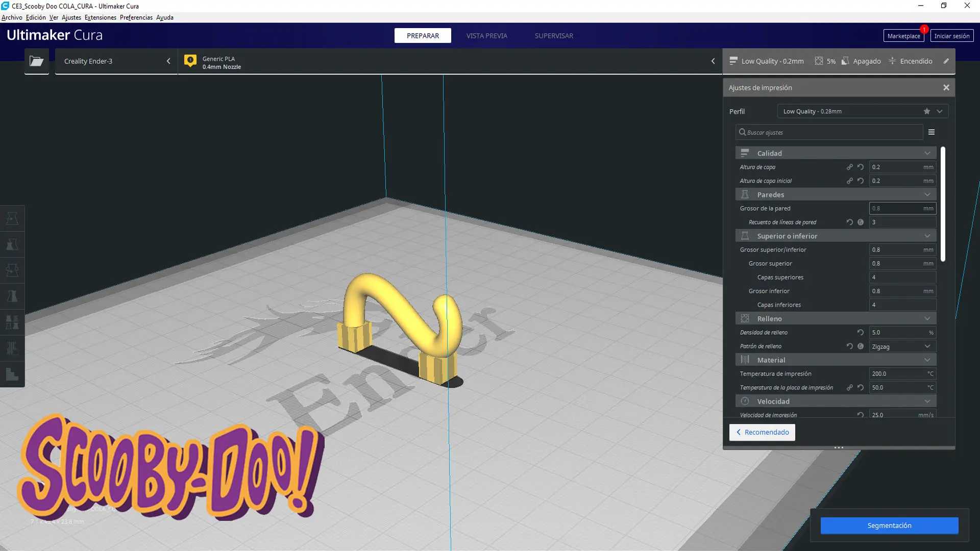Click the Low Quality layer icon in summary bar
Screen dimensions: 980x551
pyautogui.click(x=733, y=61)
